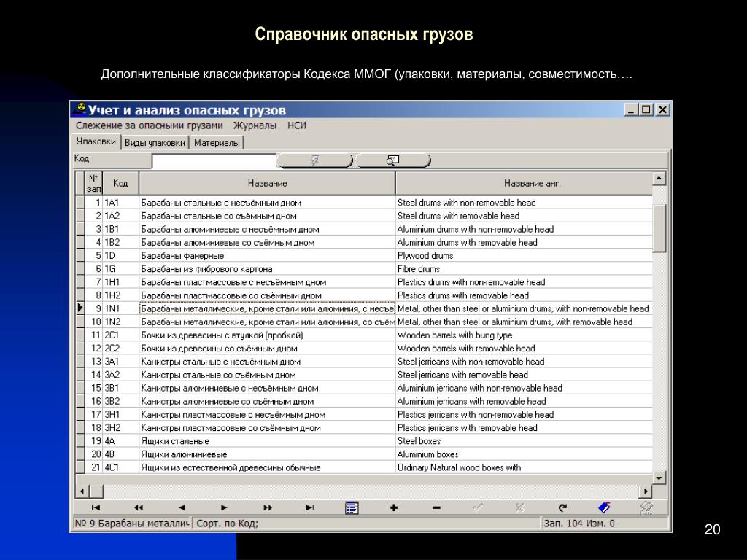This screenshot has height=560, width=747.
Task: Click into the Код search input field
Action: [214, 161]
